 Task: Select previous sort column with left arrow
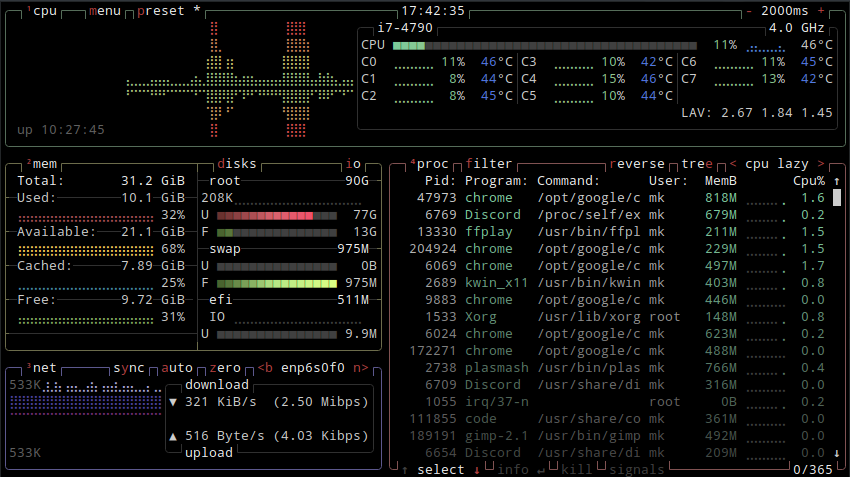click(x=733, y=164)
